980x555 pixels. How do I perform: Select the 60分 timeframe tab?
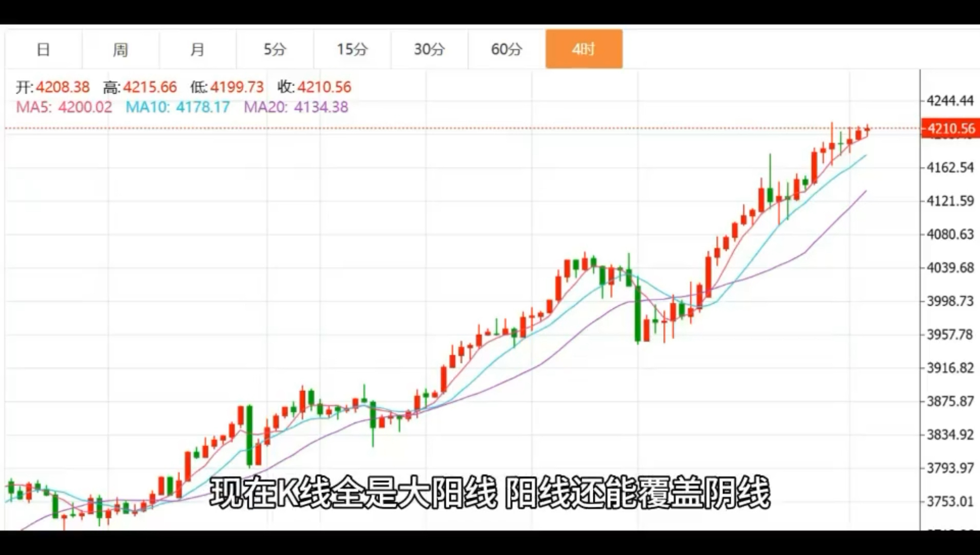pos(506,49)
